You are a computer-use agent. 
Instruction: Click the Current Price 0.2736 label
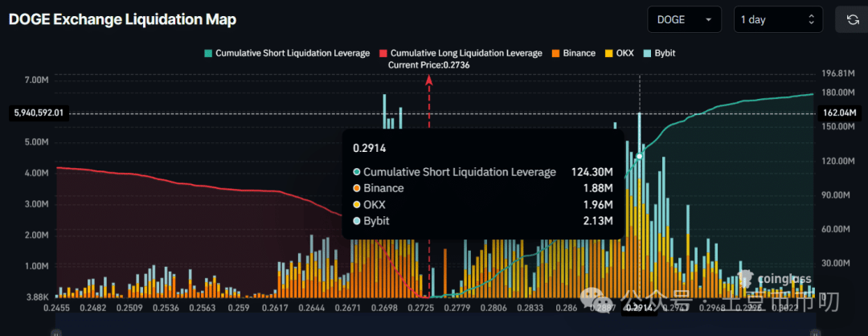(x=429, y=65)
